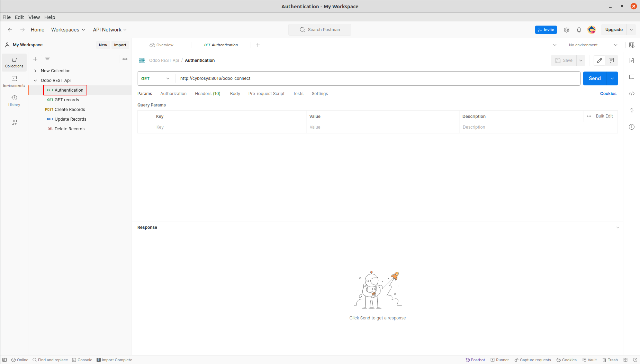
Task: Click the Invite button
Action: (546, 30)
